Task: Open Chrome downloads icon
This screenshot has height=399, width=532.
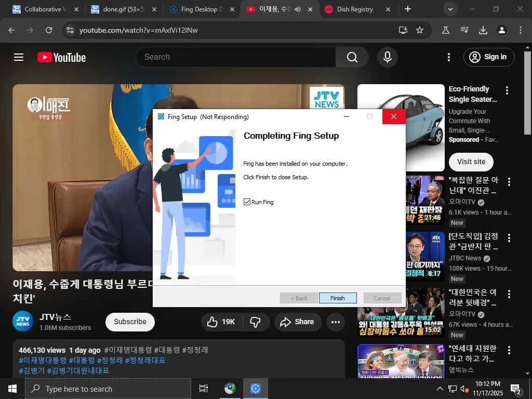Action: click(483, 30)
